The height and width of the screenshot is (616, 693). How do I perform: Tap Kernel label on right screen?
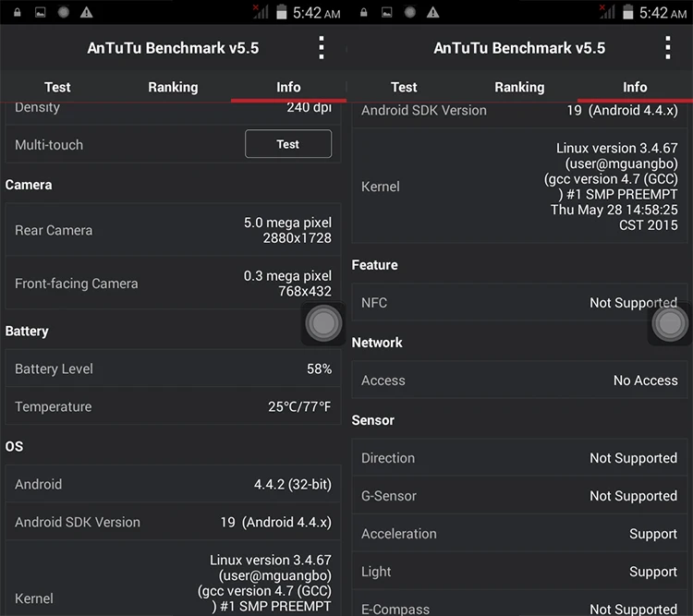click(381, 187)
